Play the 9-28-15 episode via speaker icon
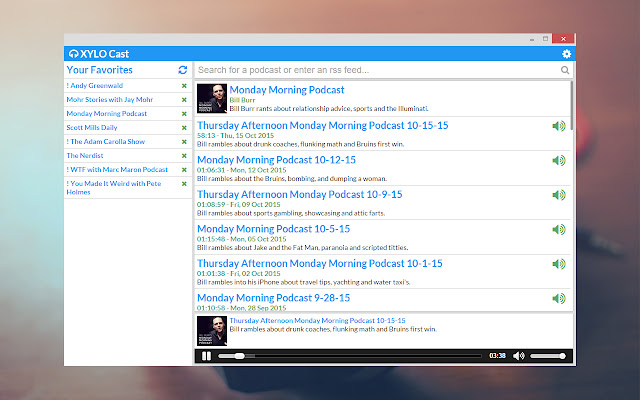The width and height of the screenshot is (640, 400). 559,298
